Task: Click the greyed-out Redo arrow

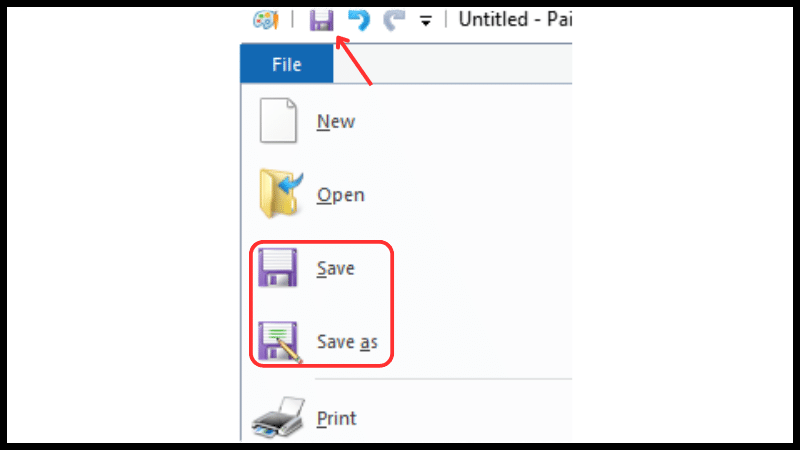Action: click(x=394, y=20)
